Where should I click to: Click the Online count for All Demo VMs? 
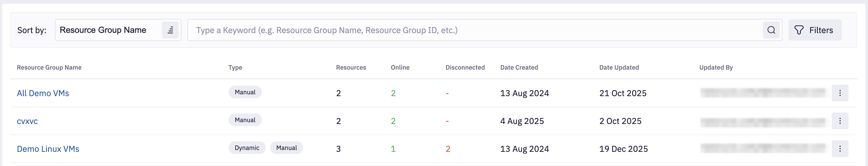tap(393, 94)
